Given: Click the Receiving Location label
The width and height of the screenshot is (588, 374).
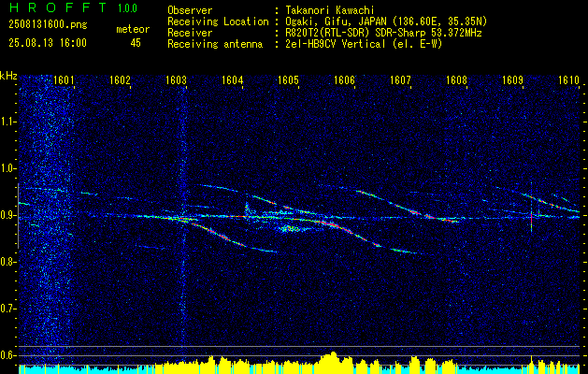Looking at the screenshot, I should click(218, 22).
